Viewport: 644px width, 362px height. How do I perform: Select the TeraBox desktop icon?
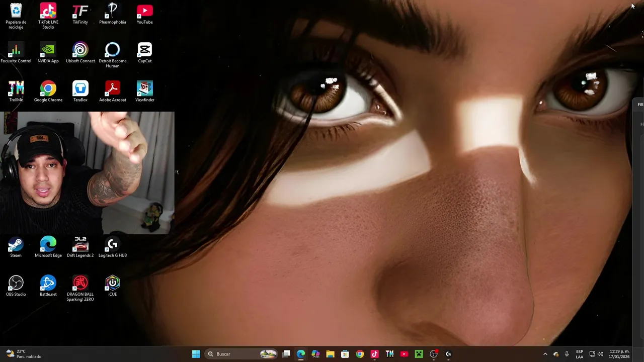[80, 92]
